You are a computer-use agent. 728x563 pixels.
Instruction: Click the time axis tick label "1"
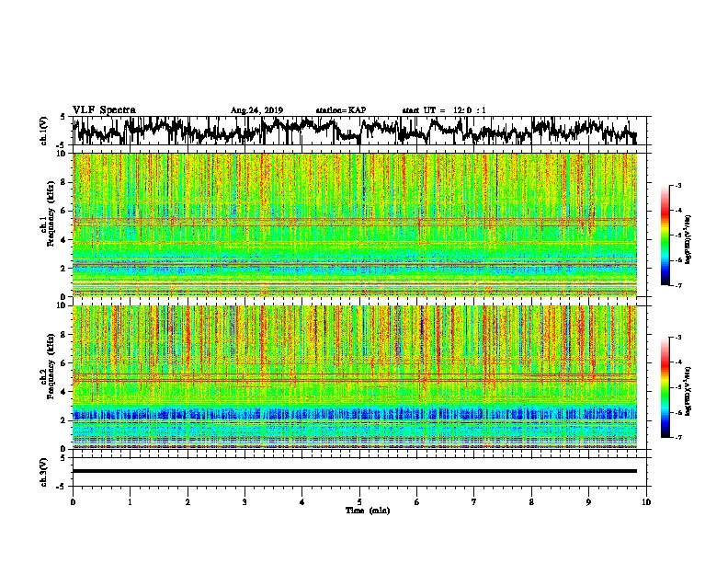click(130, 502)
